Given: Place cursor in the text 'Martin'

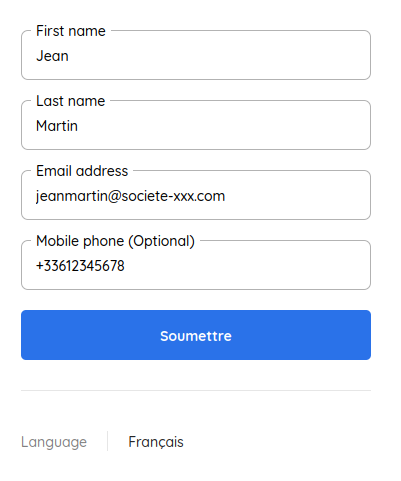Looking at the screenshot, I should click(57, 126).
